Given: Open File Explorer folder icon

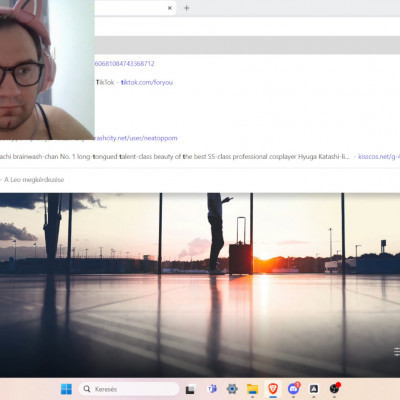Looking at the screenshot, I should pos(252,389).
